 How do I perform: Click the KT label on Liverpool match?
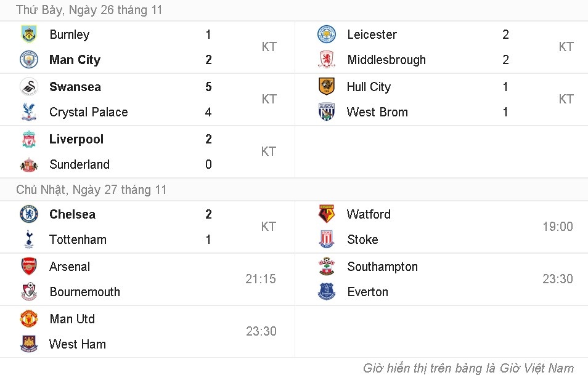click(x=269, y=151)
